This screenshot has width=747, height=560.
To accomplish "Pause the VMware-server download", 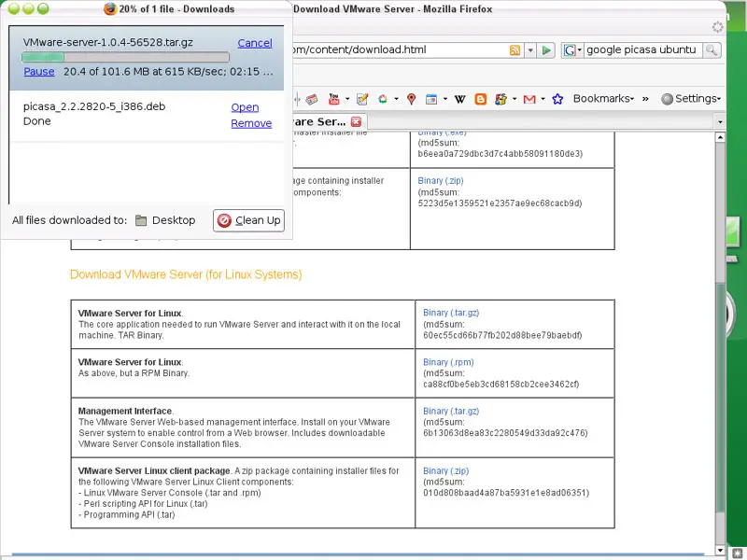I will click(x=39, y=72).
